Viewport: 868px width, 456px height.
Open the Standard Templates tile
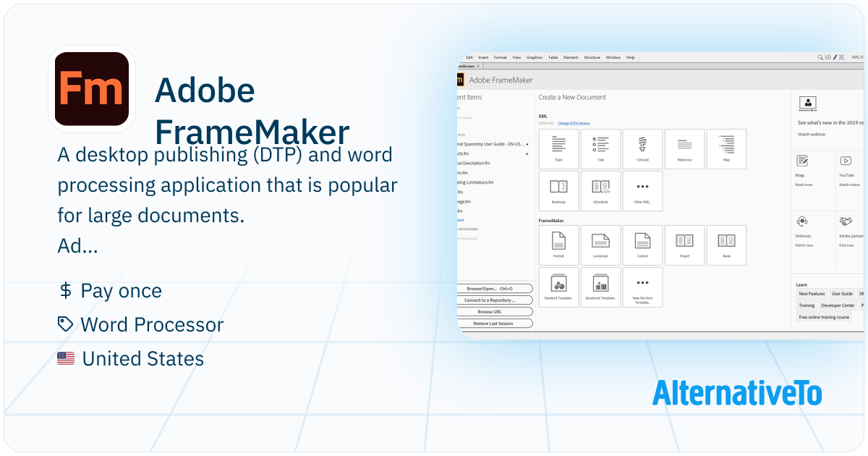point(558,287)
